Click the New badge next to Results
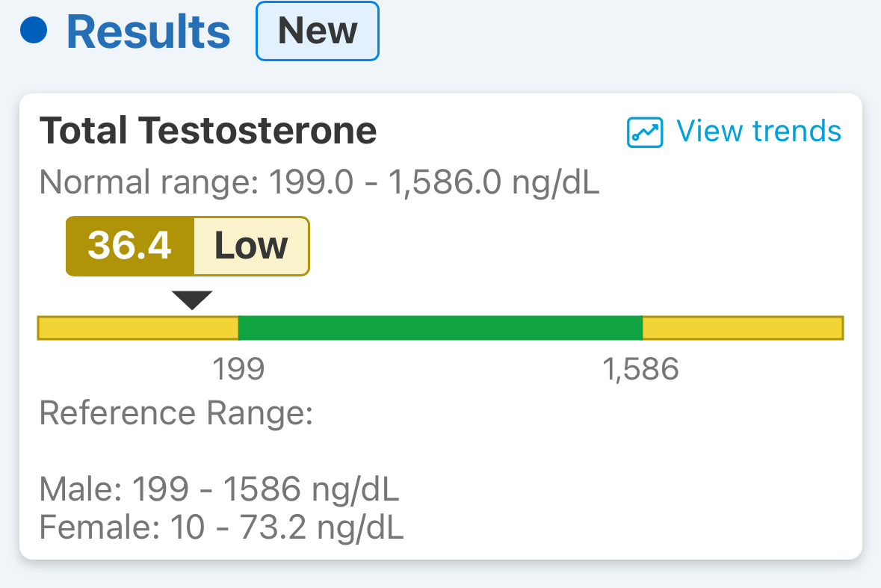This screenshot has height=588, width=881. [318, 31]
